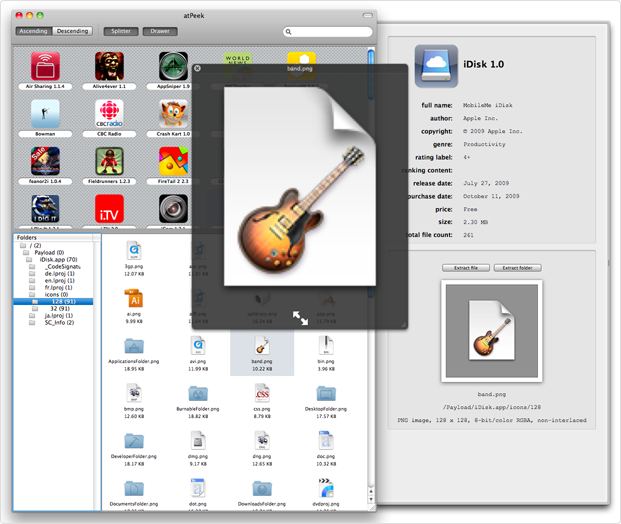Click the full-screen arrows in preview overlay
Screen dimensions: 621x524
300,318
